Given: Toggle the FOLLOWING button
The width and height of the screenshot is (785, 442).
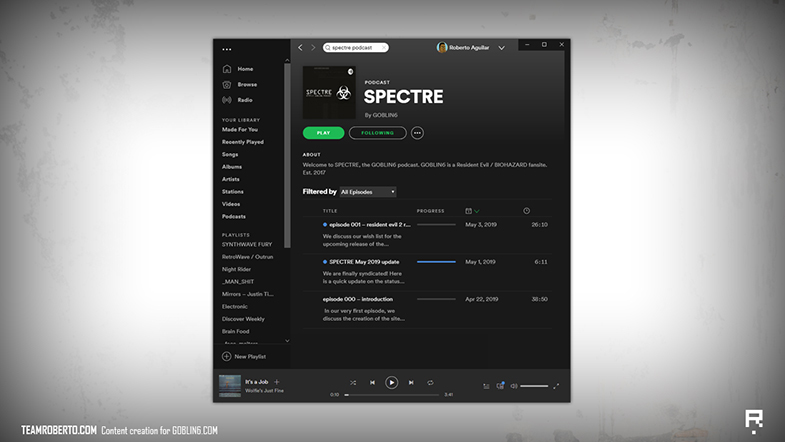Looking at the screenshot, I should point(377,133).
